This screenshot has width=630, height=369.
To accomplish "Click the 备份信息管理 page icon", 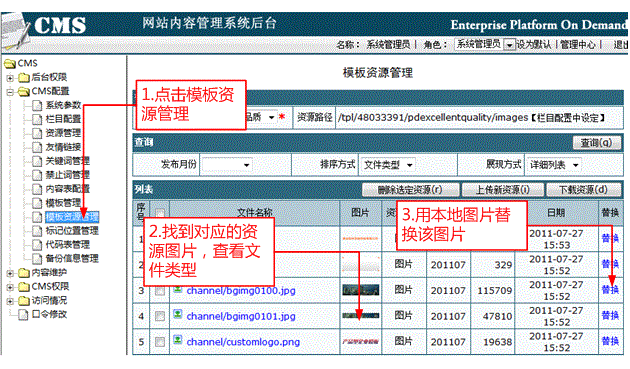I will click(37, 258).
